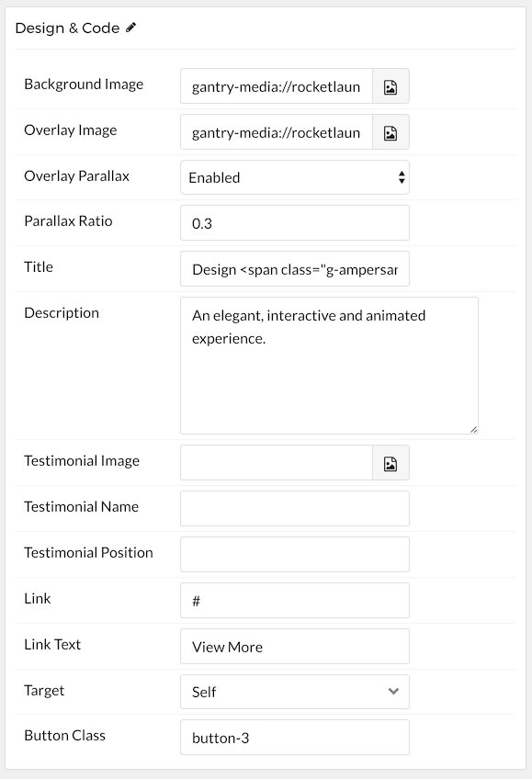532x779 pixels.
Task: Open image picker for Testimonial Image
Action: coord(391,463)
